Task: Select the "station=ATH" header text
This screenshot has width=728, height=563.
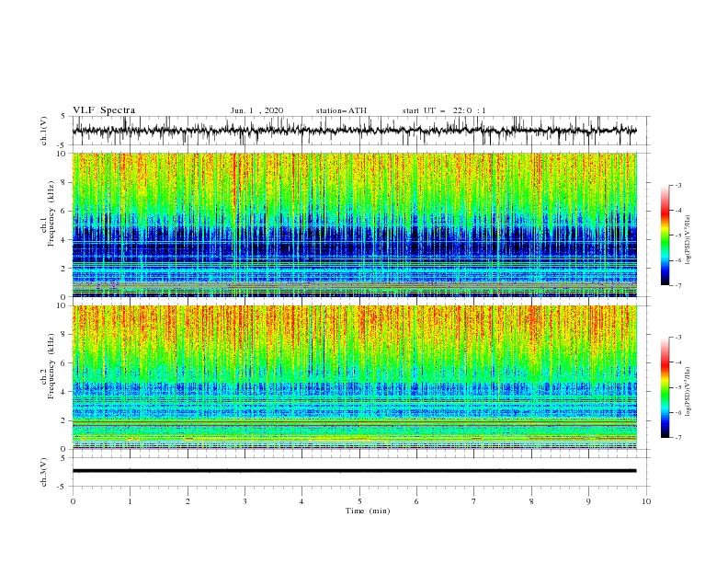Action: 341,110
